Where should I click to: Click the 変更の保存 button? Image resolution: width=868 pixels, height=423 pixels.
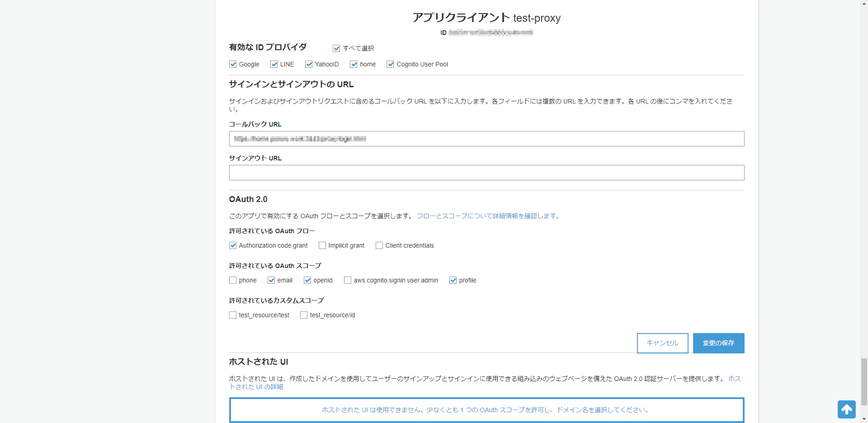coord(718,343)
